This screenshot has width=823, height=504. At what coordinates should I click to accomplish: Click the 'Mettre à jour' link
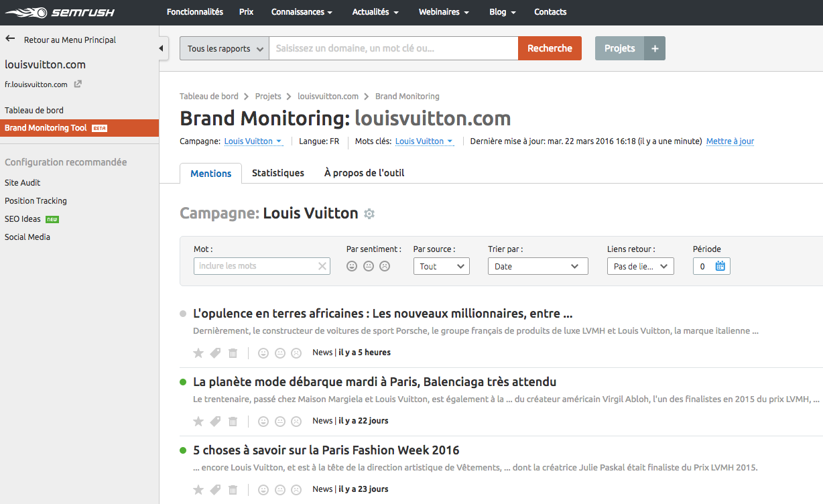coord(730,141)
